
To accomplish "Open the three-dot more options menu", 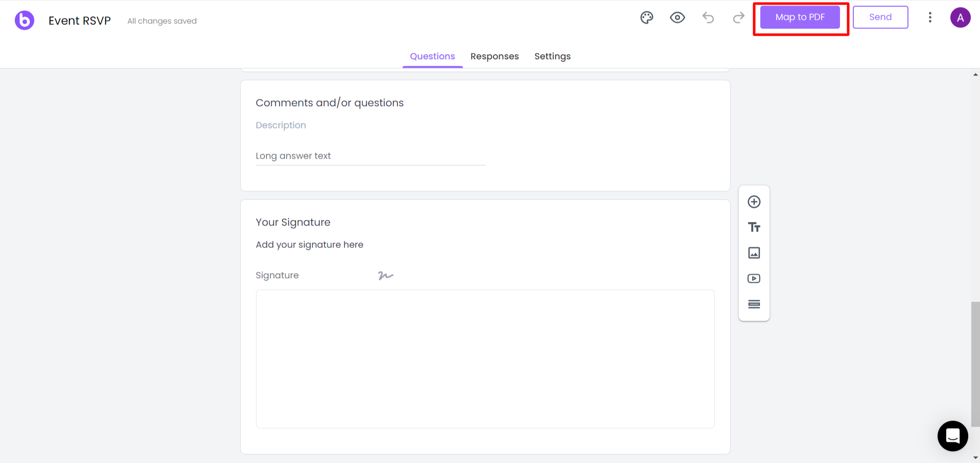I will tap(930, 17).
